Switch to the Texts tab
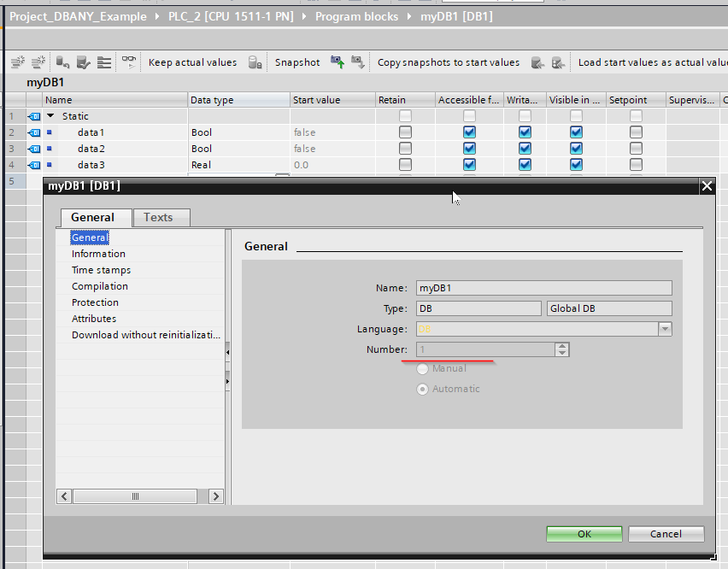 click(158, 217)
